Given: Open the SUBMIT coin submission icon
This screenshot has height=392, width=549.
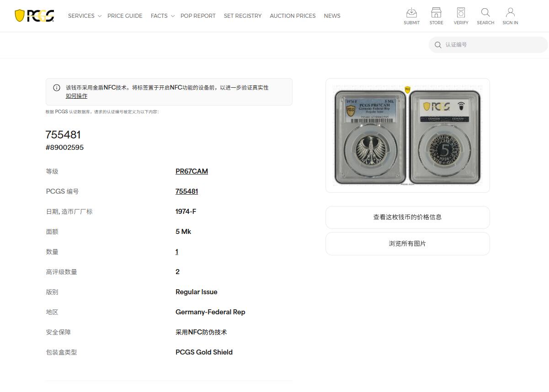Looking at the screenshot, I should 411,16.
